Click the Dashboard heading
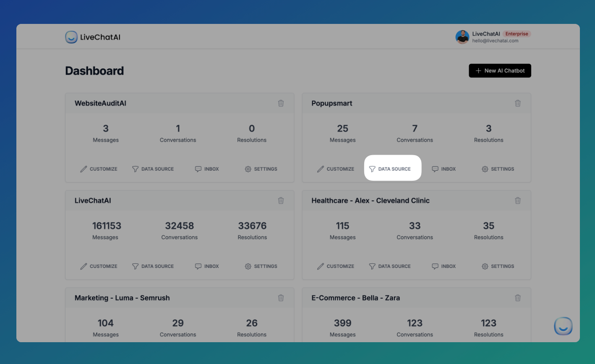595x364 pixels. [x=94, y=71]
